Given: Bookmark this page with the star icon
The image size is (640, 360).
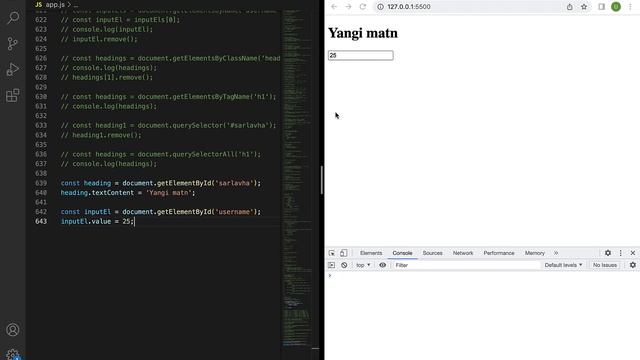Looking at the screenshot, I should pos(584,7).
